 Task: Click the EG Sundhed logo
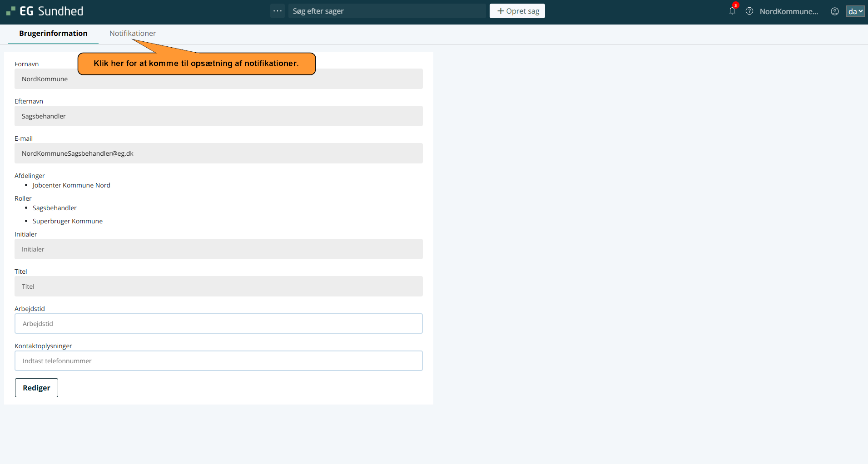tap(45, 11)
